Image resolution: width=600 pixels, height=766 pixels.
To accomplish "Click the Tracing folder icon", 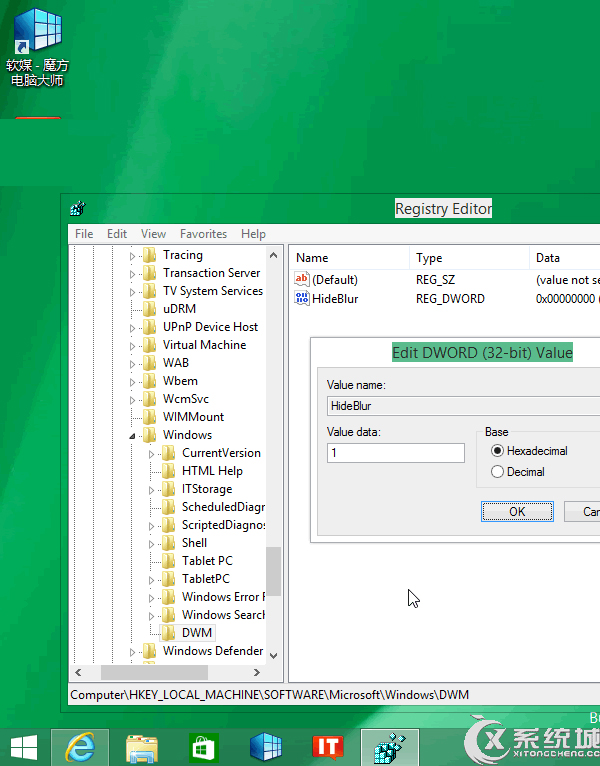I will (150, 255).
